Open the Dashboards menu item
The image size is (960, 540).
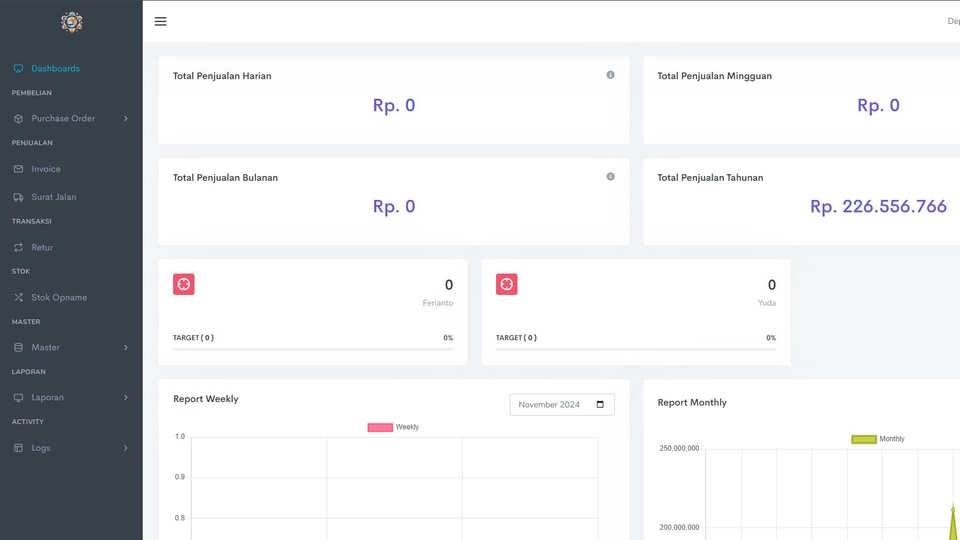(55, 69)
